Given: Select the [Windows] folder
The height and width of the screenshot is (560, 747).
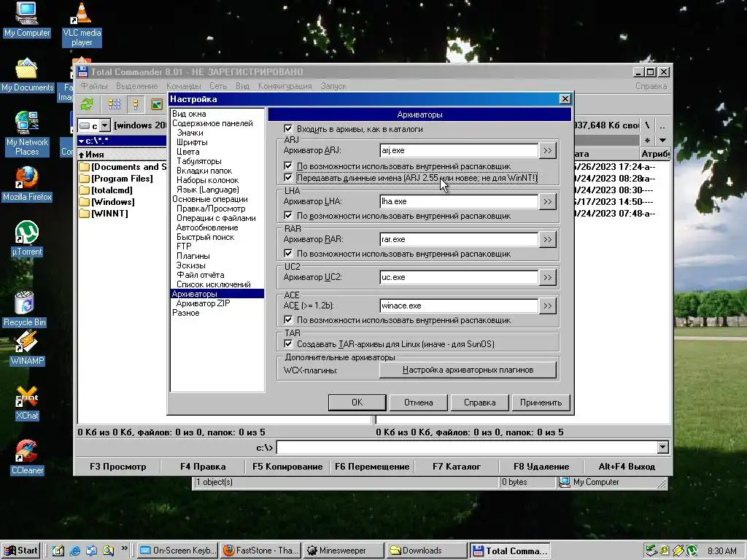Looking at the screenshot, I should coord(107,202).
